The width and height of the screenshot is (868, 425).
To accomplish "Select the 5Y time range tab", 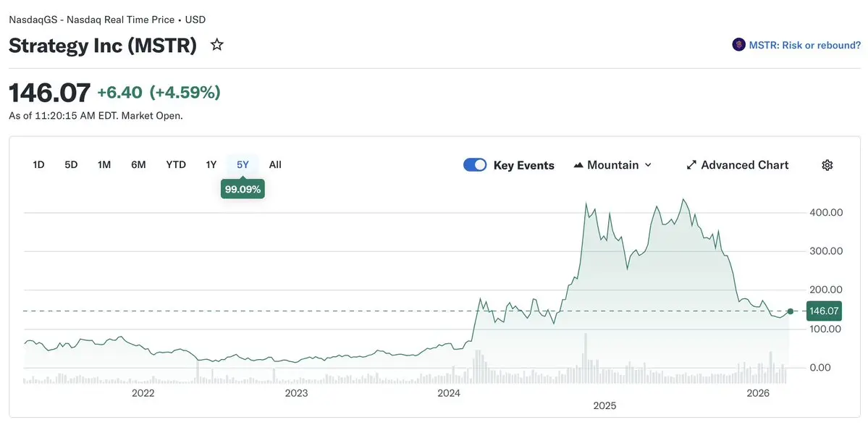I will point(243,165).
